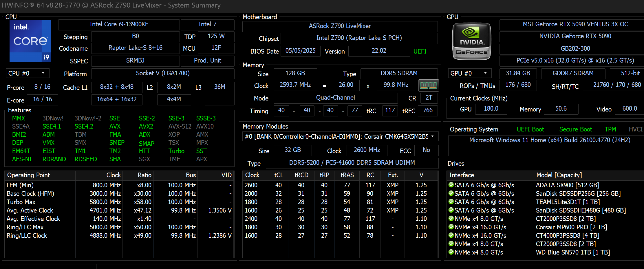Image resolution: width=644 pixels, height=269 pixels.
Task: Click the P-core 8 / 16 field
Action: (42, 87)
